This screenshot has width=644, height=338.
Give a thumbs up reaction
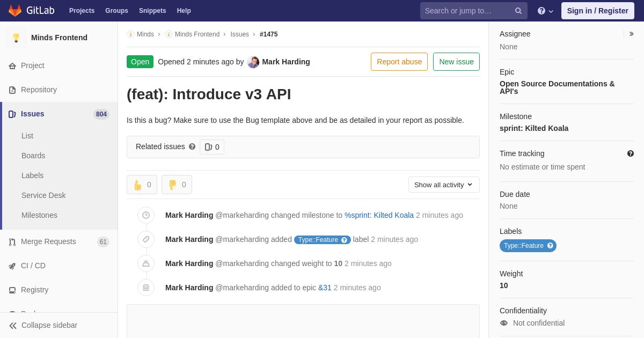[142, 185]
